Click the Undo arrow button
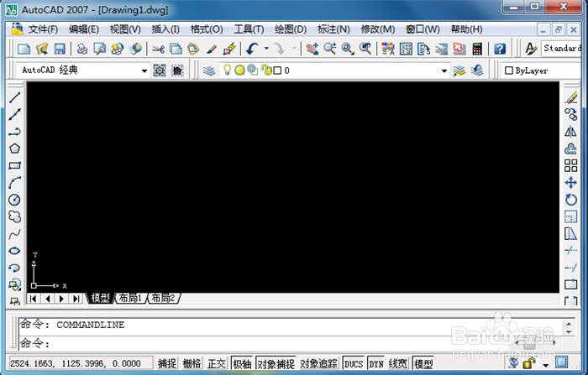588x375 pixels. tap(252, 49)
